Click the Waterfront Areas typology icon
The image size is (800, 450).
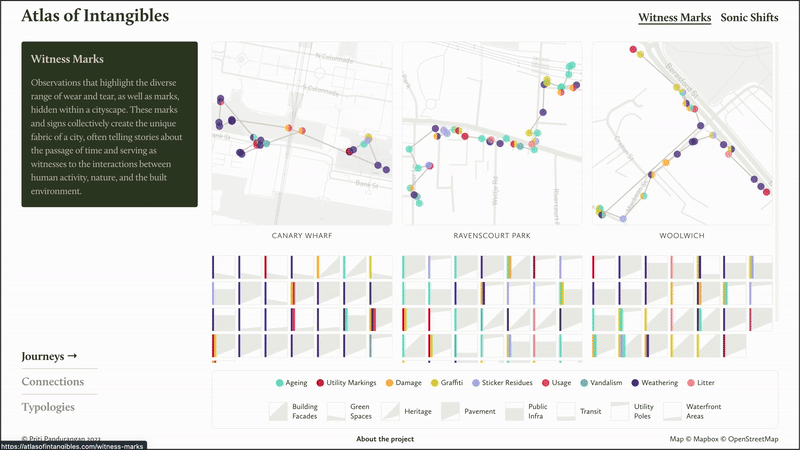pos(672,411)
